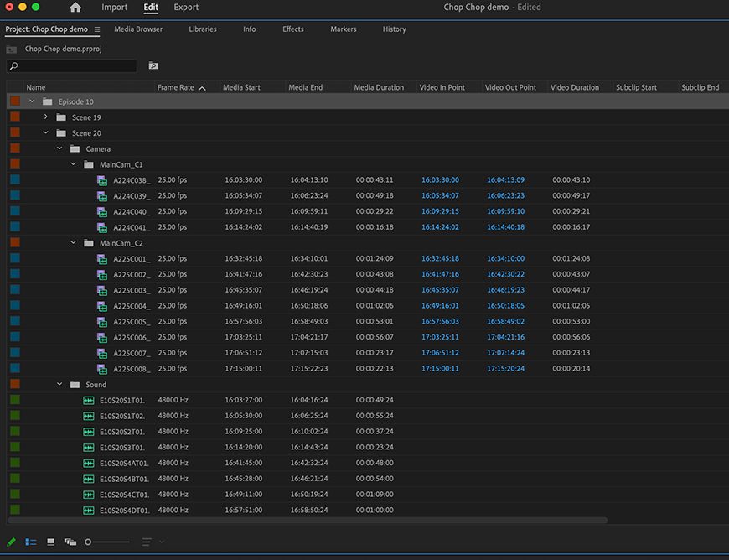The width and height of the screenshot is (729, 560).
Task: Click the A225C008_ clip icon
Action: [x=102, y=370]
